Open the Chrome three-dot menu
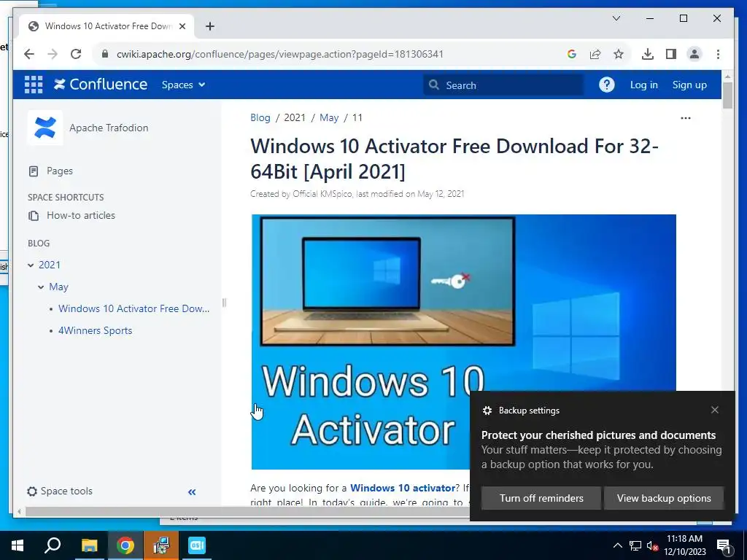This screenshot has height=560, width=747. 718,54
